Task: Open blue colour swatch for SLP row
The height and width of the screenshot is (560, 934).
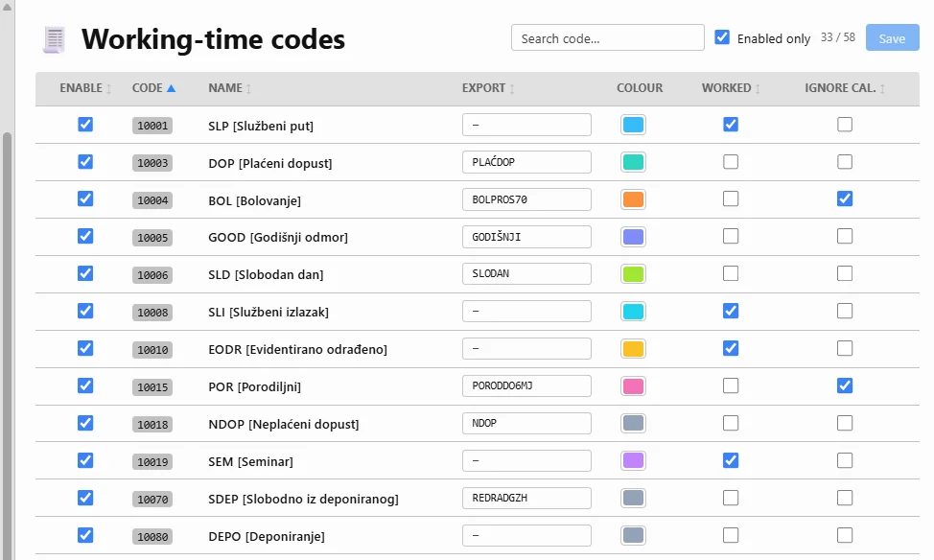Action: point(633,125)
